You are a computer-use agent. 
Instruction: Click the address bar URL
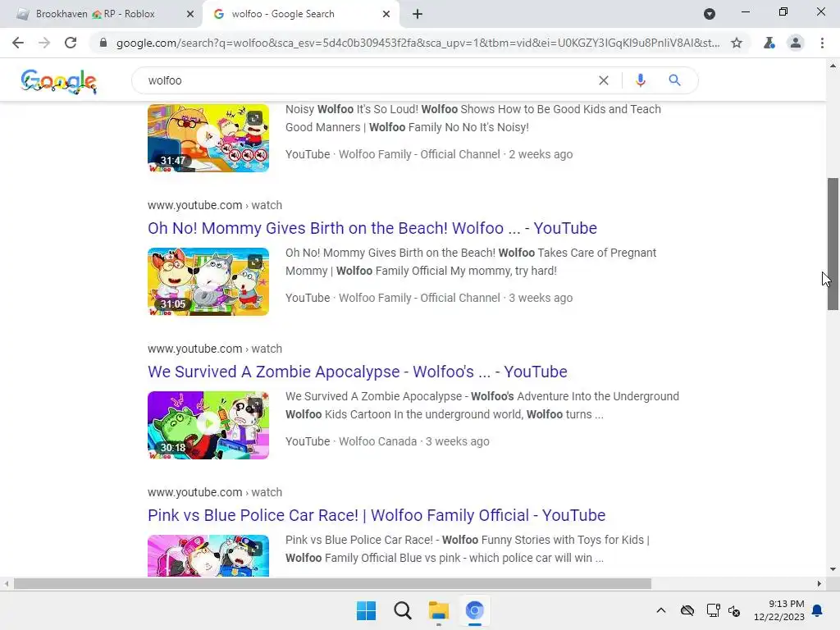pos(418,43)
